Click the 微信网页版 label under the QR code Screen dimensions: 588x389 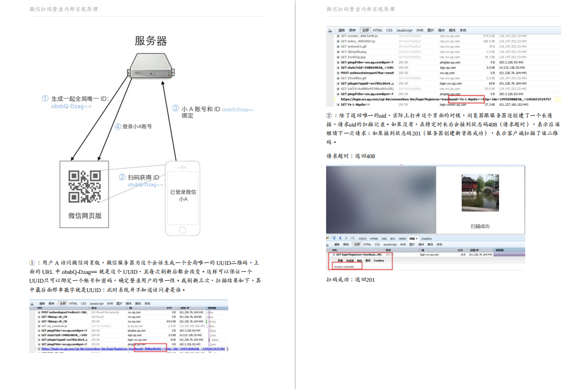[85, 216]
